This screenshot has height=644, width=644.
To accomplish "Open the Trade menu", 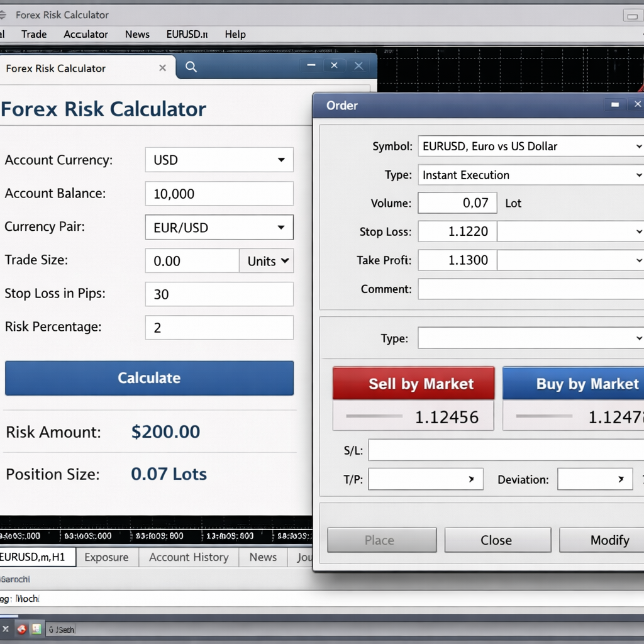I will 33,35.
